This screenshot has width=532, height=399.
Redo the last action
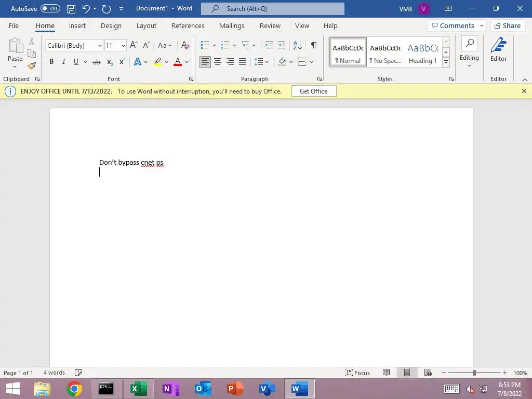[x=107, y=9]
